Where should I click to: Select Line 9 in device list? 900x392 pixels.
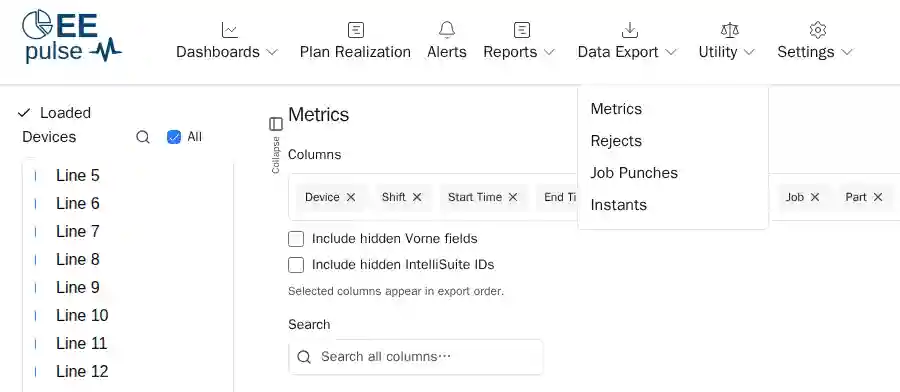pos(77,288)
